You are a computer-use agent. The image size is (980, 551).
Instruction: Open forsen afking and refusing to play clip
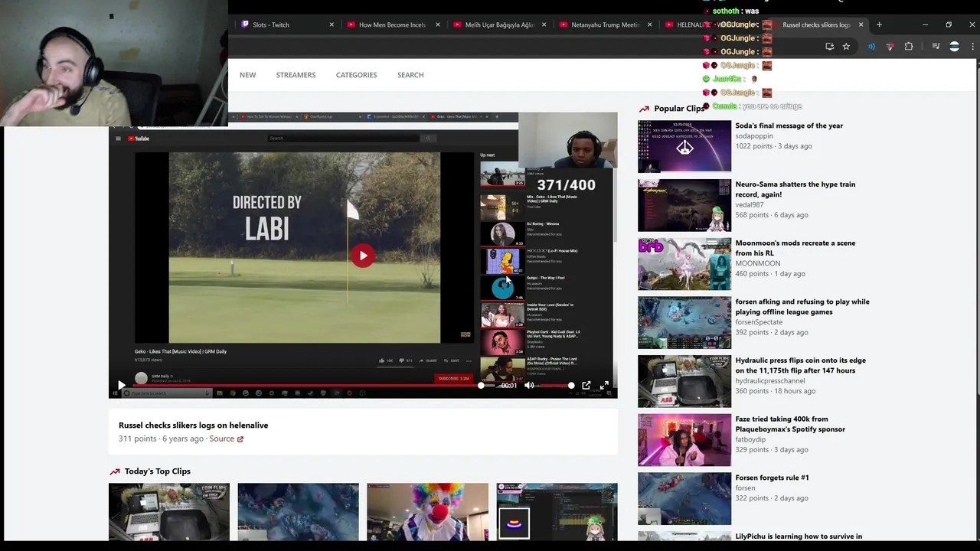pyautogui.click(x=802, y=307)
